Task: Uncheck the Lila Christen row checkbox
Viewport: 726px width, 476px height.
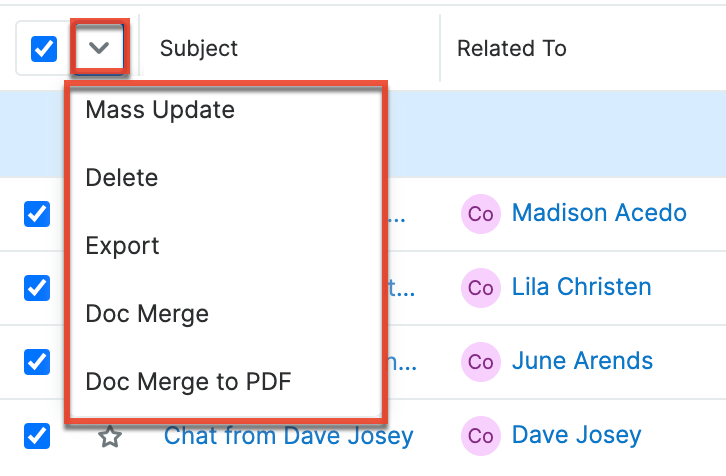Action: (x=37, y=287)
